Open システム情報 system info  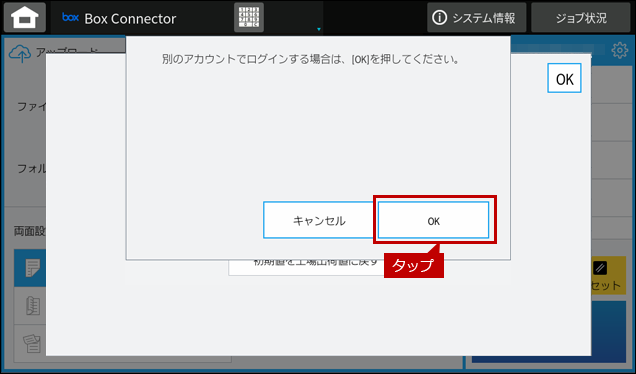(x=477, y=18)
